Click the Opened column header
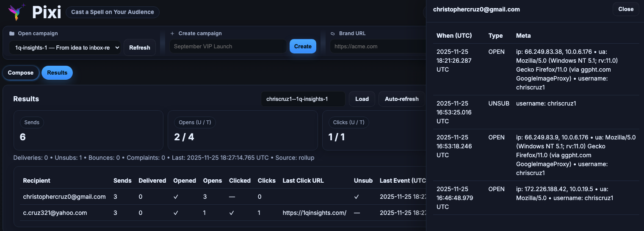The width and height of the screenshot is (644, 231). pos(185,181)
